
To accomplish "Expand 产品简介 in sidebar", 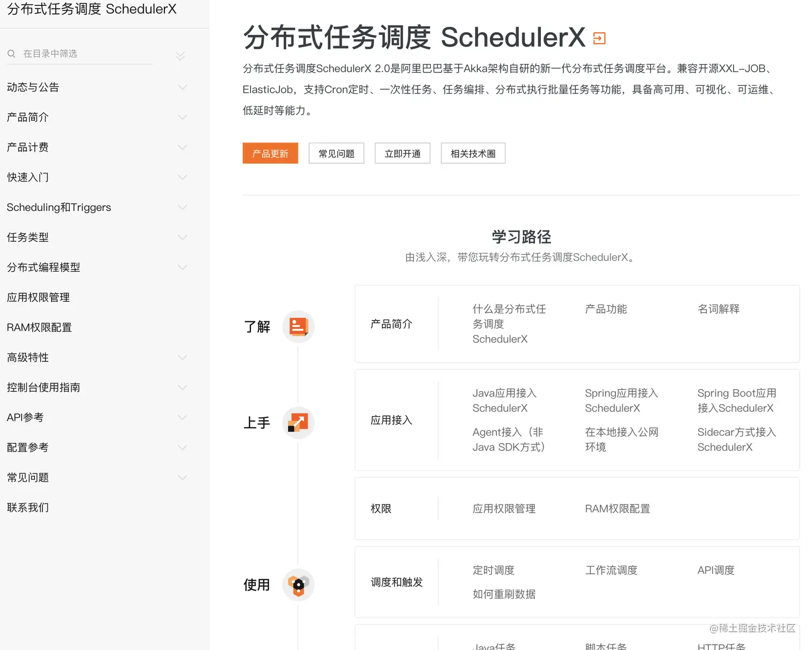I will click(x=183, y=117).
